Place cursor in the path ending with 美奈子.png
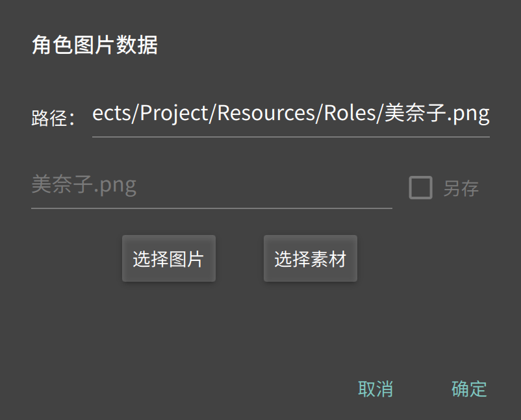The width and height of the screenshot is (521, 420). click(x=292, y=114)
